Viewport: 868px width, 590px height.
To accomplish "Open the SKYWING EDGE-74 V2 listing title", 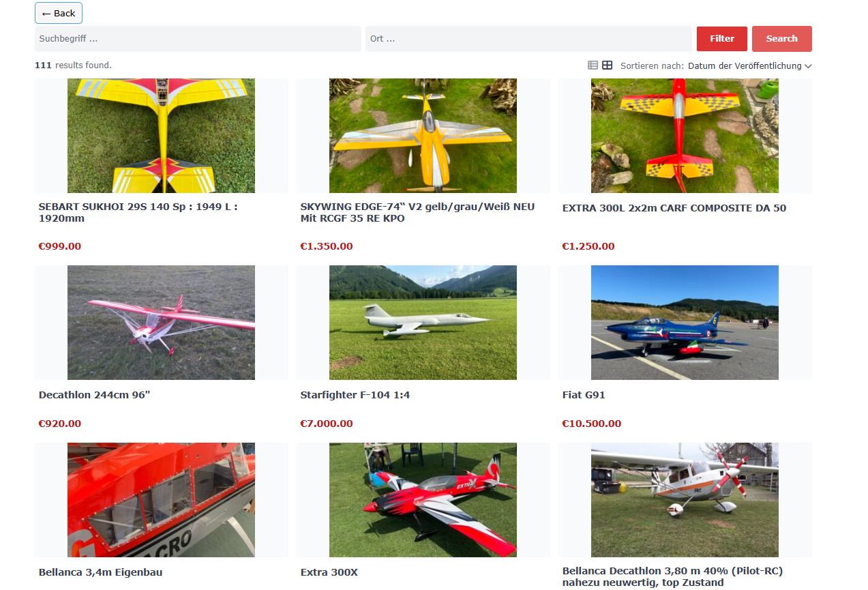I will pos(417,212).
